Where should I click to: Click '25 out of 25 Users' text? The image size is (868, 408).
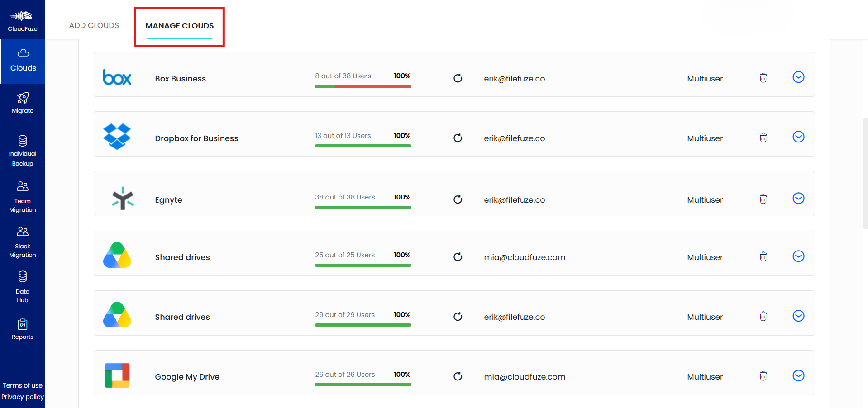(345, 255)
